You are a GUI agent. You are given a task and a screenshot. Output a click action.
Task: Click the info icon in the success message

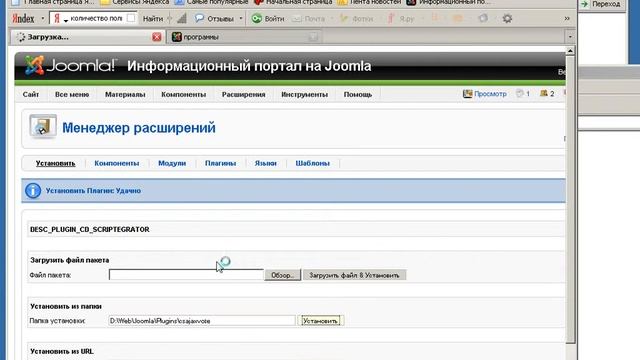tap(33, 191)
